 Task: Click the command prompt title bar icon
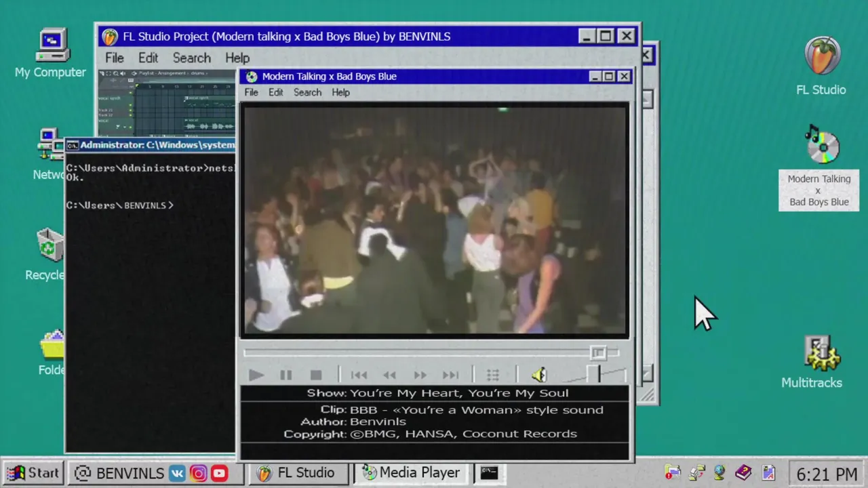72,145
